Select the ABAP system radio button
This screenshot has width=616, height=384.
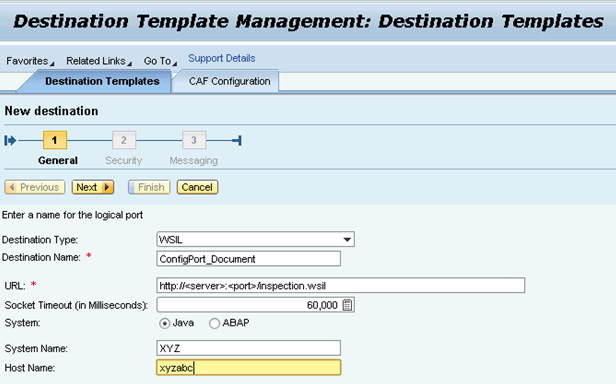point(214,323)
